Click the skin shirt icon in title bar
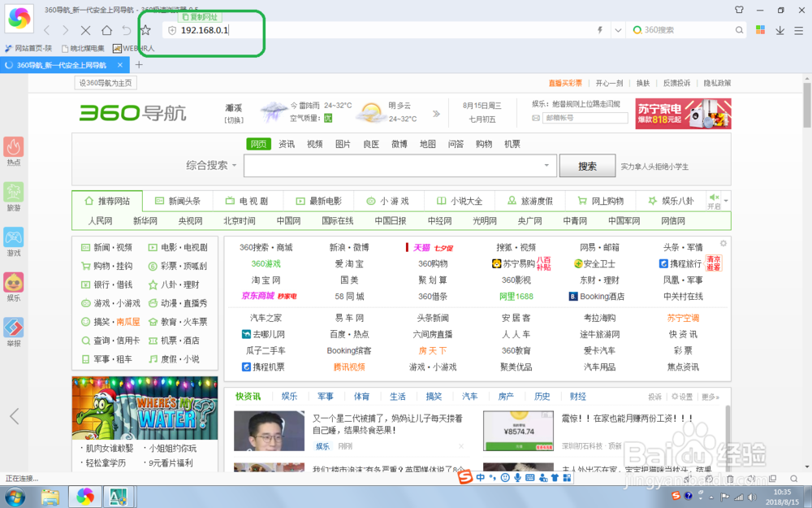Screen dimensions: 812x508 coord(739,9)
